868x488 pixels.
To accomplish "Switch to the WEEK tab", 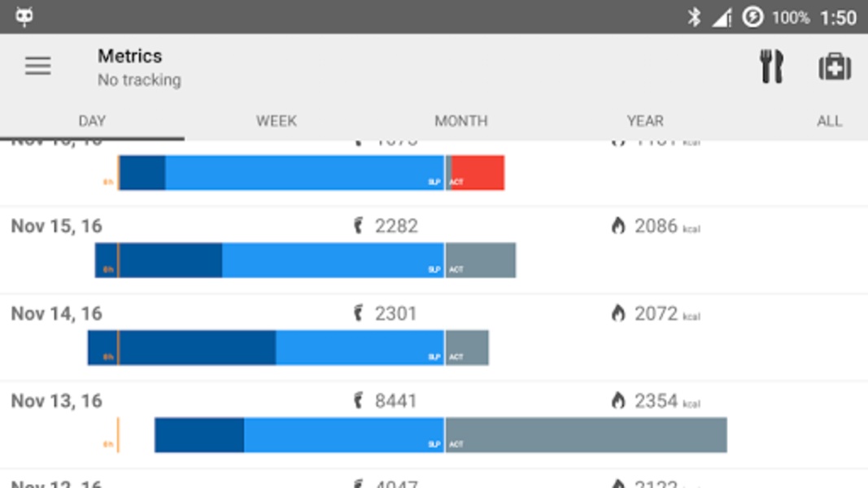I will pyautogui.click(x=277, y=121).
